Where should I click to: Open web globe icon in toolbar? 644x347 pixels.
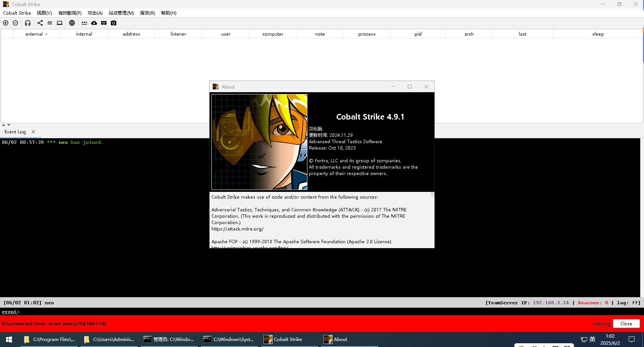72,23
